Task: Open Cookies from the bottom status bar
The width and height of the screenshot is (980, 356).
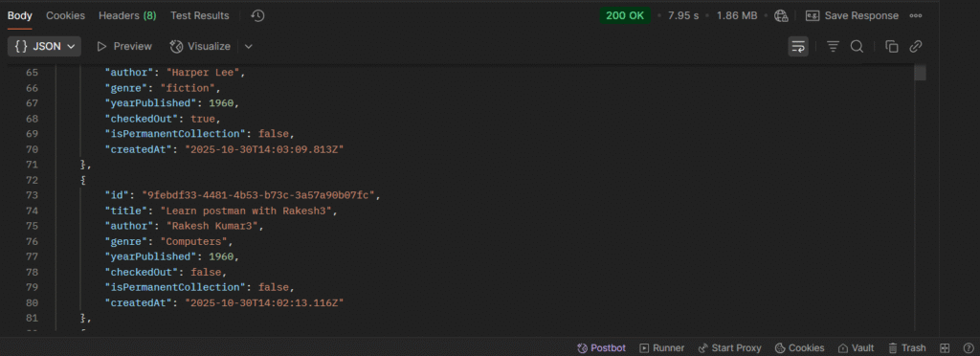Action: [x=799, y=348]
